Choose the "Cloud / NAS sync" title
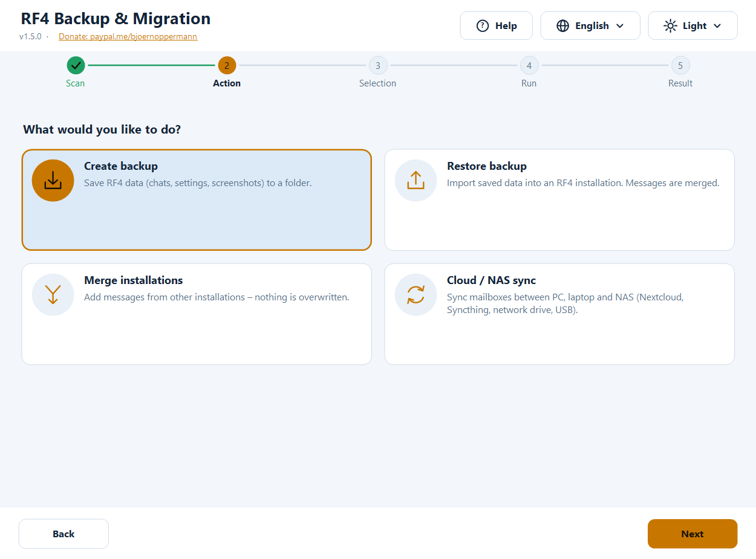Screen dimensions: 756x559 [492, 280]
